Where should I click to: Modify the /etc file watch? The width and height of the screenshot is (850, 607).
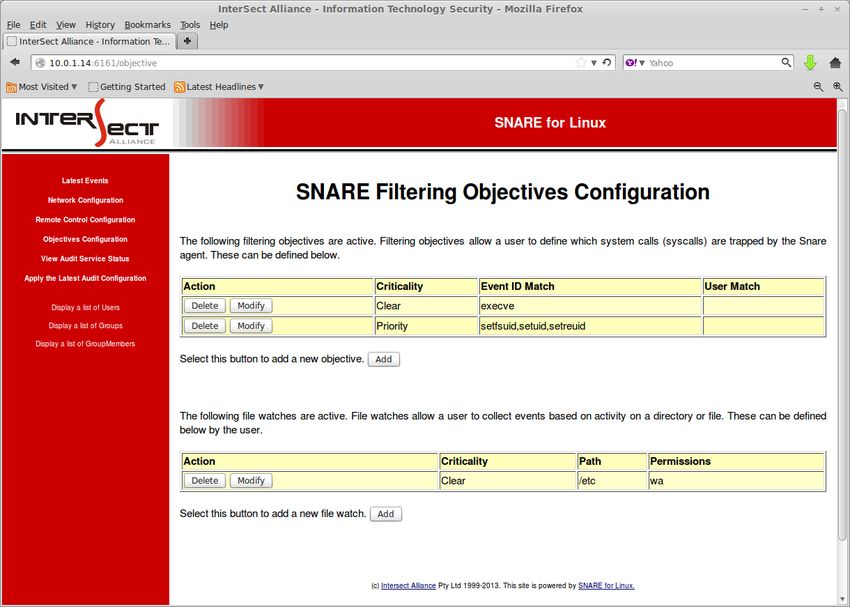[251, 481]
